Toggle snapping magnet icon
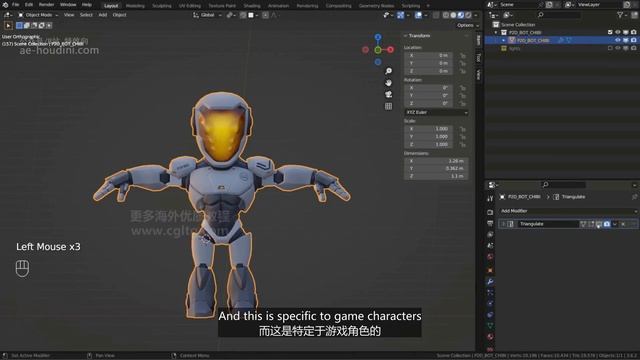This screenshot has height=360, width=640. [x=243, y=15]
